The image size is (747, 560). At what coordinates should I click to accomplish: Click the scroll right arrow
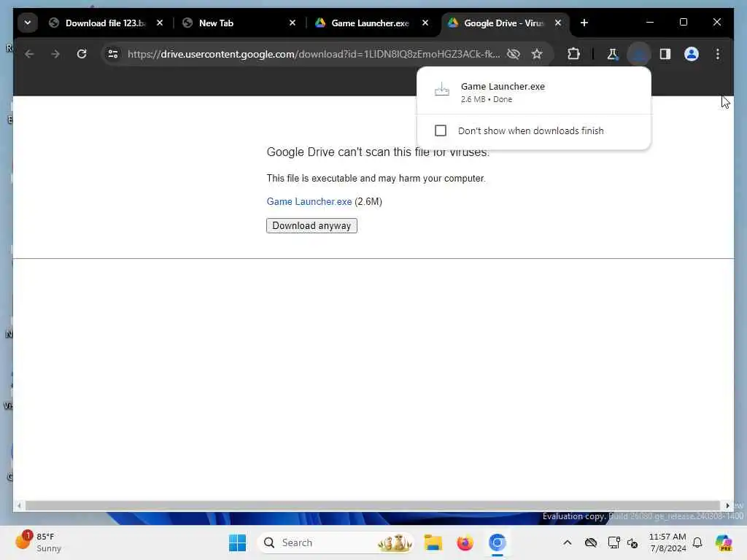(x=727, y=506)
